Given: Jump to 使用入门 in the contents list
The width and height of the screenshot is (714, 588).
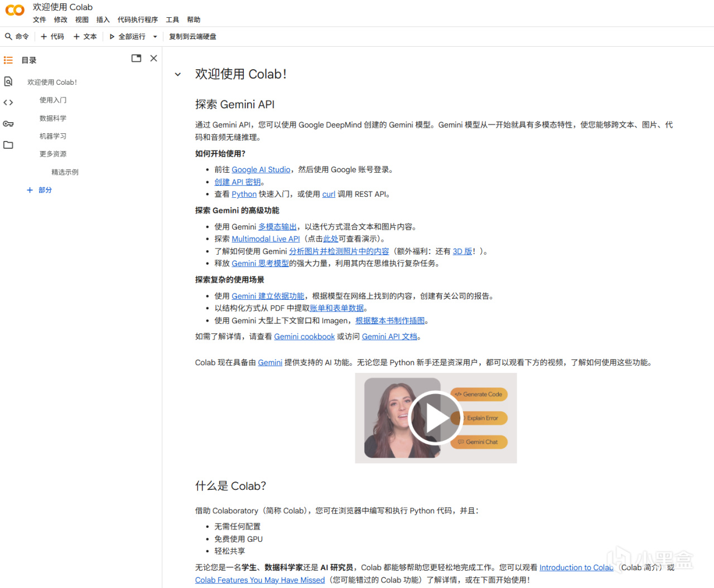Looking at the screenshot, I should pyautogui.click(x=53, y=100).
